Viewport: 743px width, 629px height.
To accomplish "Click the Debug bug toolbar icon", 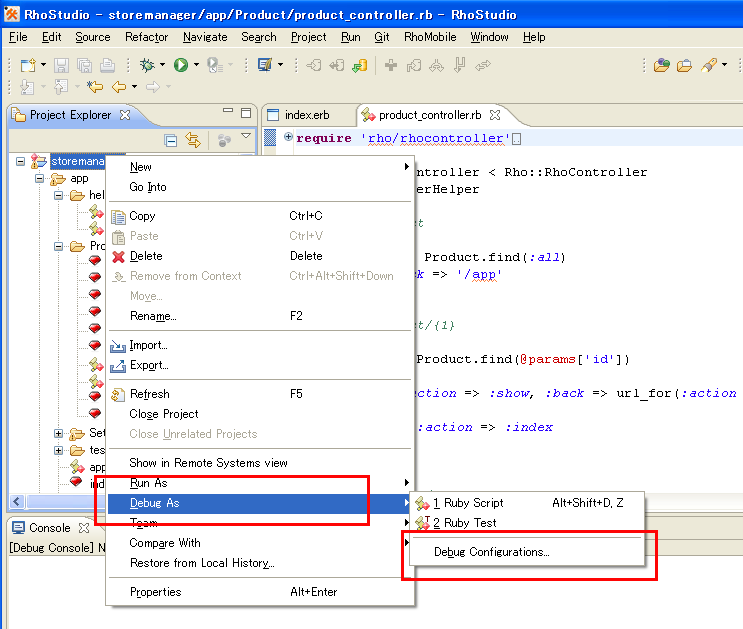I will pyautogui.click(x=147, y=65).
